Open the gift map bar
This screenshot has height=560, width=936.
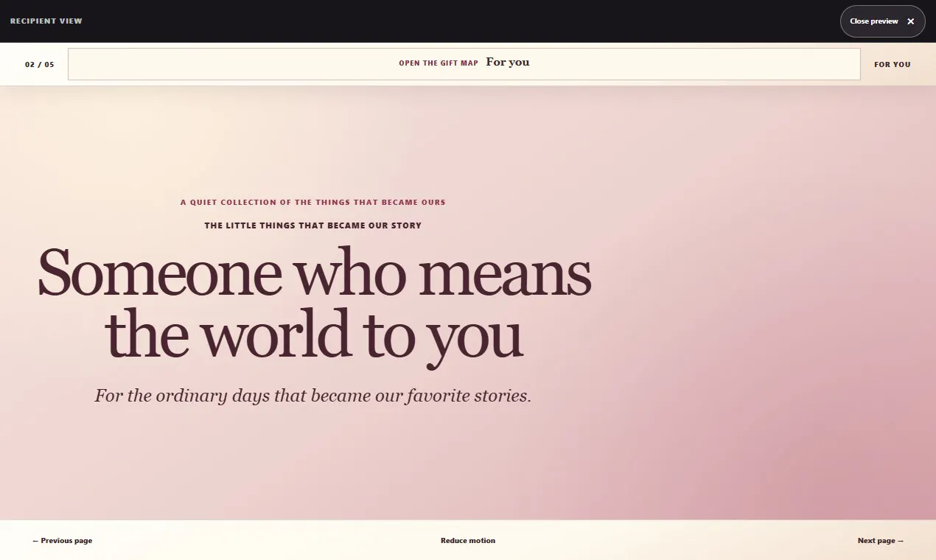click(x=464, y=64)
